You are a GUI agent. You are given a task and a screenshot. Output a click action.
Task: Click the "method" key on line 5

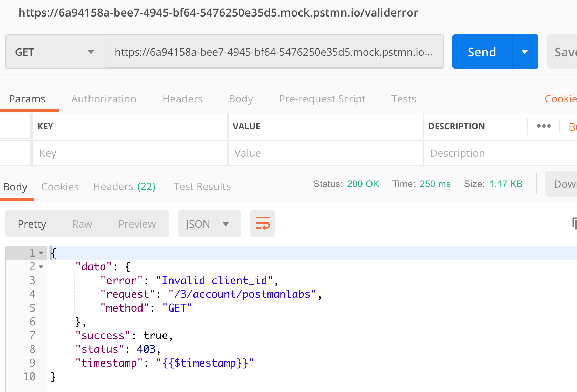pyautogui.click(x=125, y=308)
